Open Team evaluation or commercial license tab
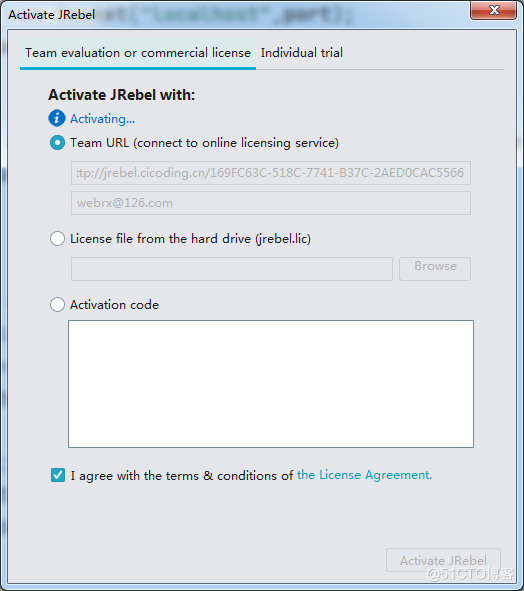 138,53
